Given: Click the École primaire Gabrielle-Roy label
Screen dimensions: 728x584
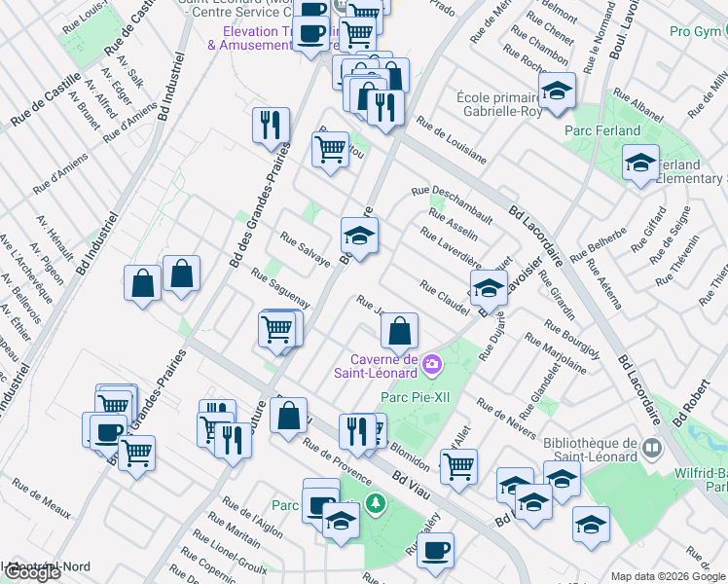Looking at the screenshot, I should [499, 104].
